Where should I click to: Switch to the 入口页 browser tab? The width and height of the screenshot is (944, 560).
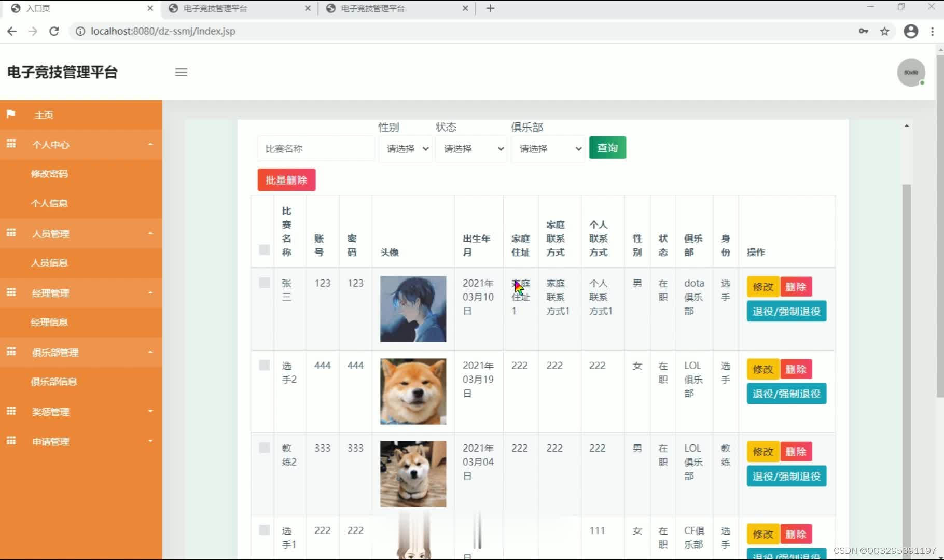(80, 8)
